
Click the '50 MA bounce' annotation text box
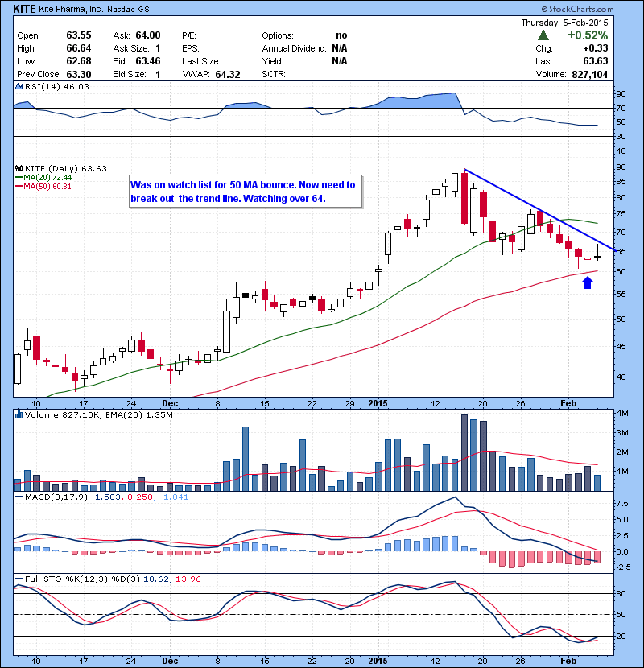tap(246, 192)
